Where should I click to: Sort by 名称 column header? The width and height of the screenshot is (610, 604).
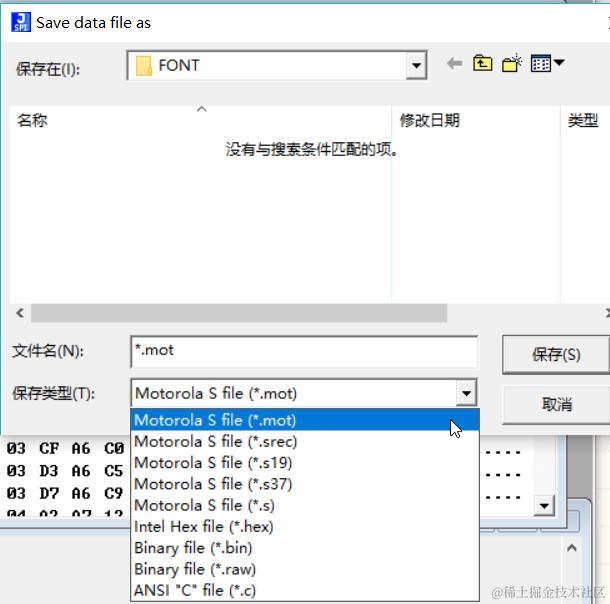click(x=32, y=120)
